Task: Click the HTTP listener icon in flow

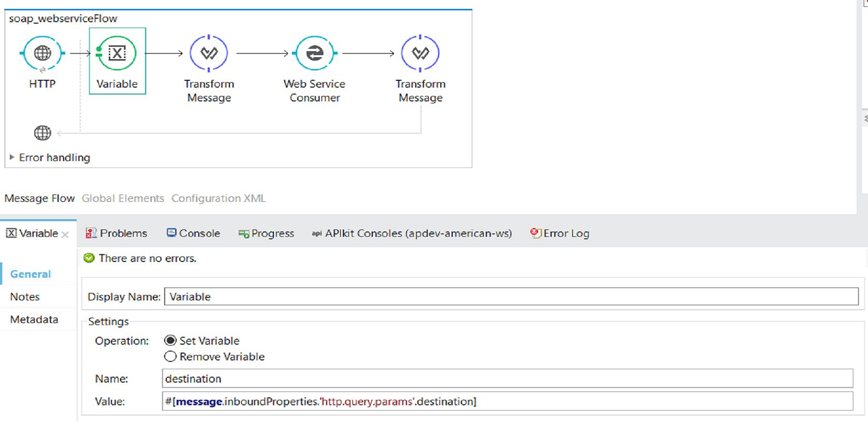Action: (x=42, y=53)
